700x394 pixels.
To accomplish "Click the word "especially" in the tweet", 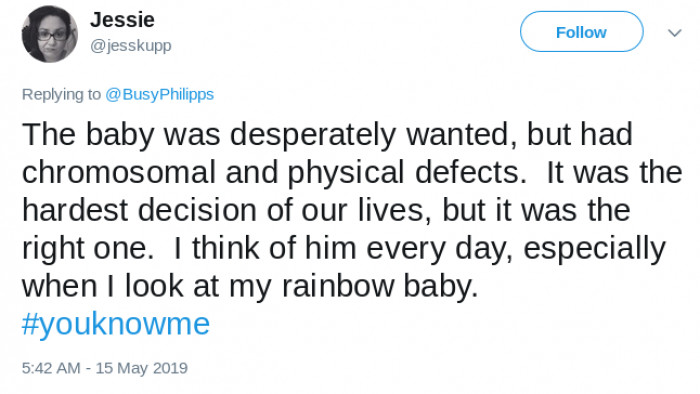I will tap(594, 249).
